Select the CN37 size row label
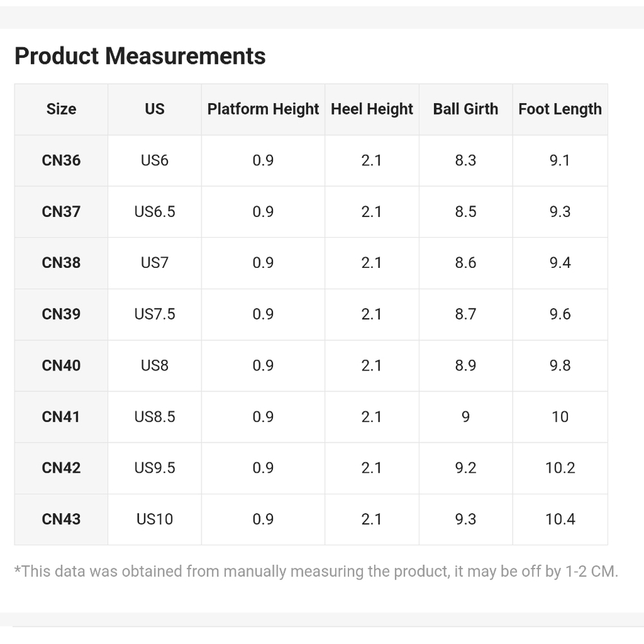 61,212
